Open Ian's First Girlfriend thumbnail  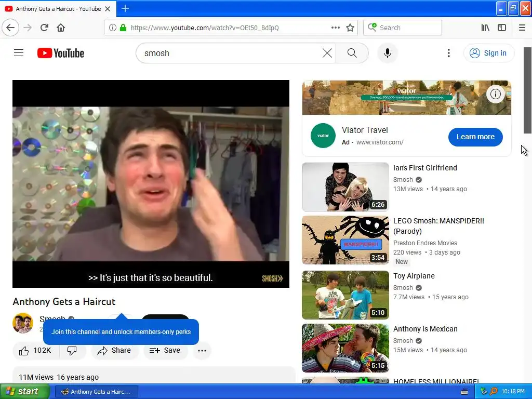click(345, 187)
